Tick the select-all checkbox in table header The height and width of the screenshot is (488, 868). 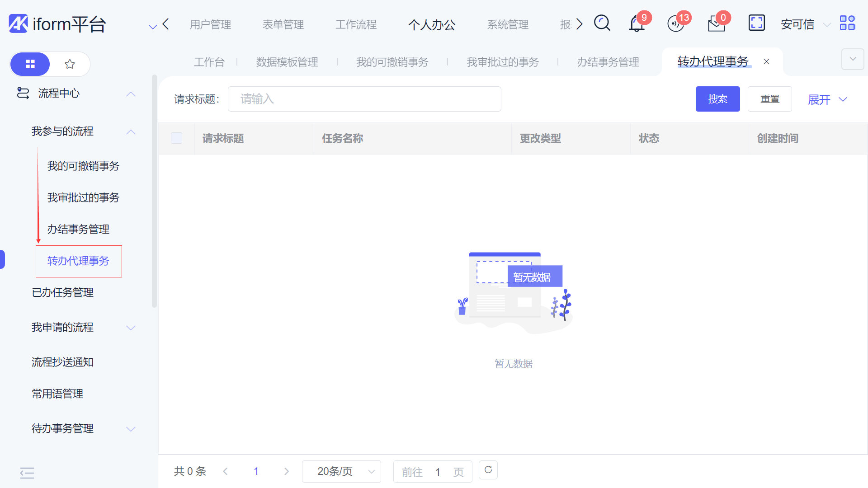tap(176, 138)
